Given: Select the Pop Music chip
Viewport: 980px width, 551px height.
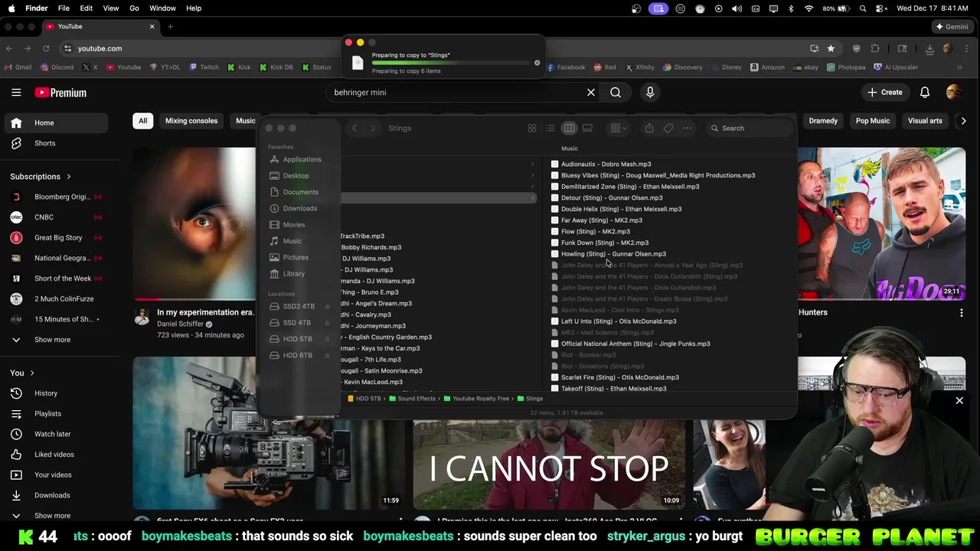Looking at the screenshot, I should 873,121.
